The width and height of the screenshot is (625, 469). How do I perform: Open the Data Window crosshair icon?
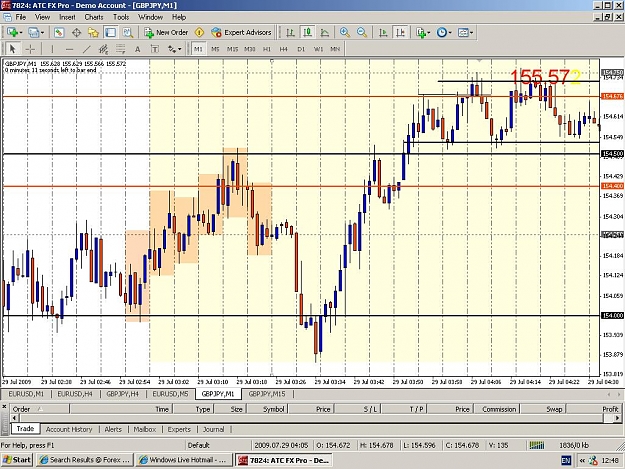[x=76, y=33]
